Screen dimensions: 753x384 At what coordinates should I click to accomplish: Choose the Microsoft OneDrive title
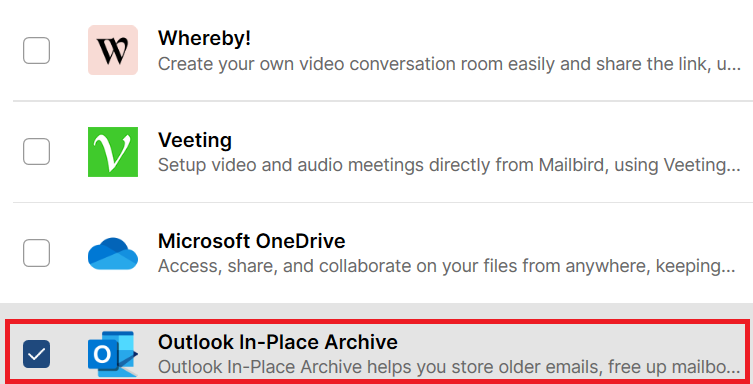tap(252, 241)
